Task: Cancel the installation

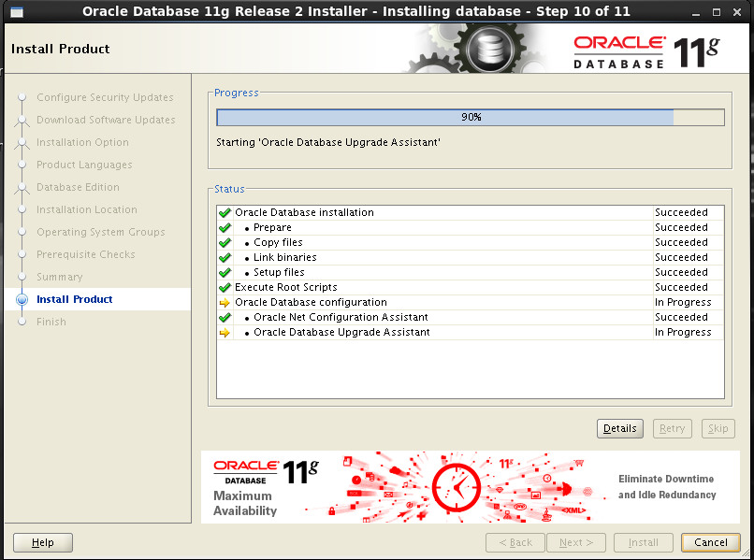Action: click(x=710, y=542)
